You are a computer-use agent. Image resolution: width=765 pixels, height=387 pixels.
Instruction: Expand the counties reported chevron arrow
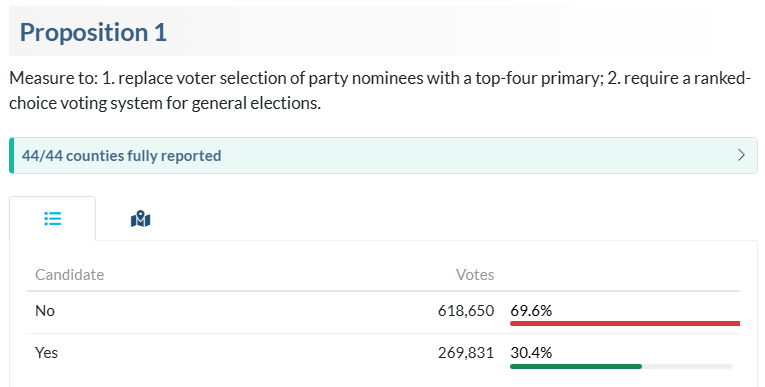(741, 155)
